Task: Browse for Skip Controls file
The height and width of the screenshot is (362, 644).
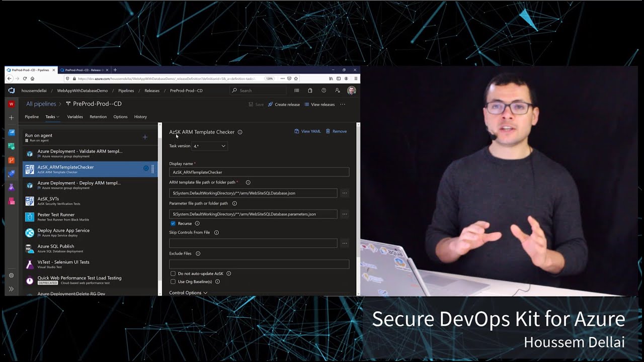Action: tap(345, 243)
